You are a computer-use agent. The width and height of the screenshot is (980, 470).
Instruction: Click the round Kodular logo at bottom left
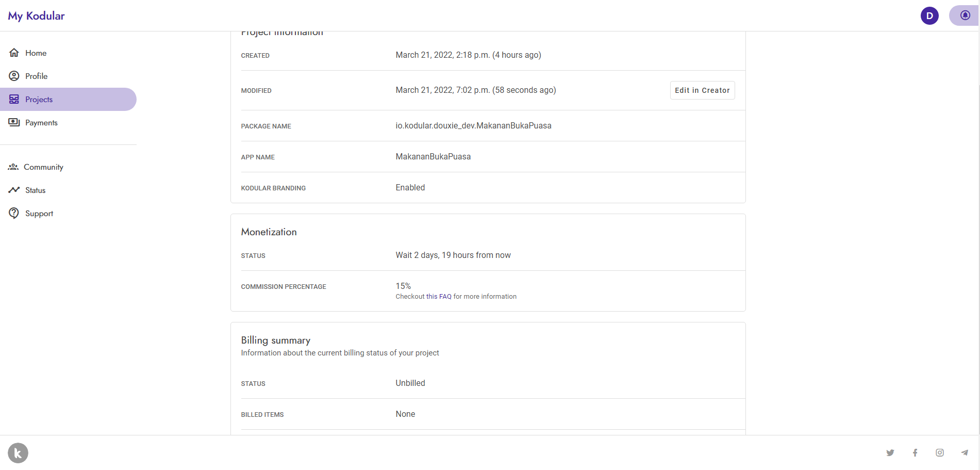coord(18,453)
